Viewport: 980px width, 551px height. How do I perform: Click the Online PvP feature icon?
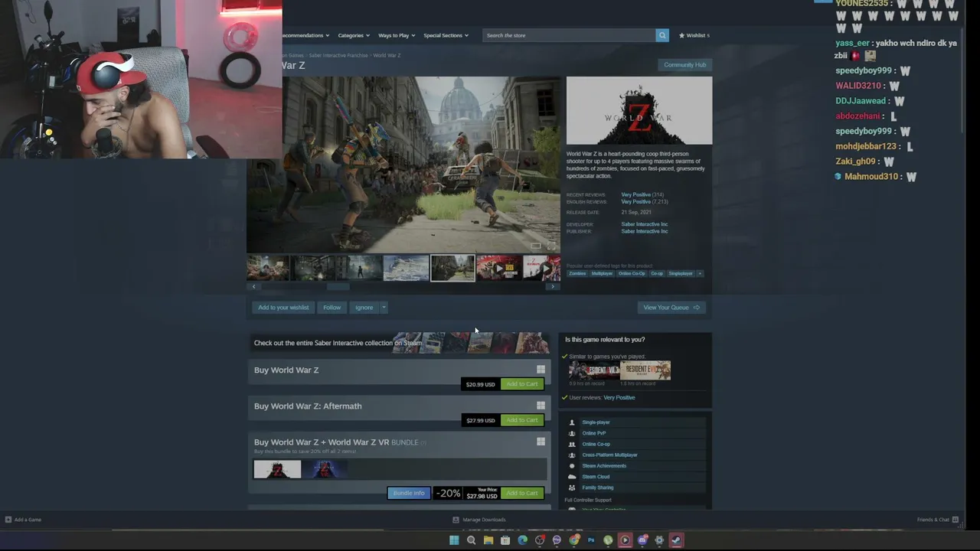click(571, 433)
